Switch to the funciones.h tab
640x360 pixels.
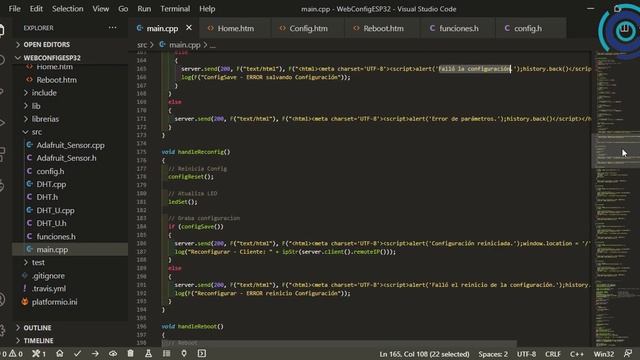(458, 28)
